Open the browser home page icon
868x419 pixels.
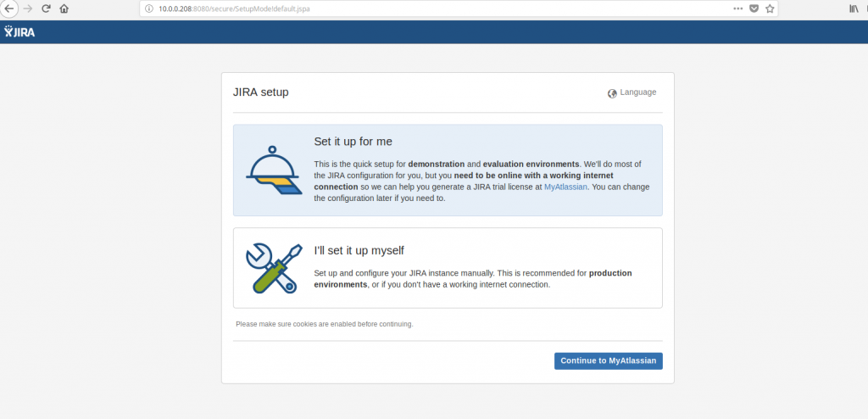coord(64,8)
